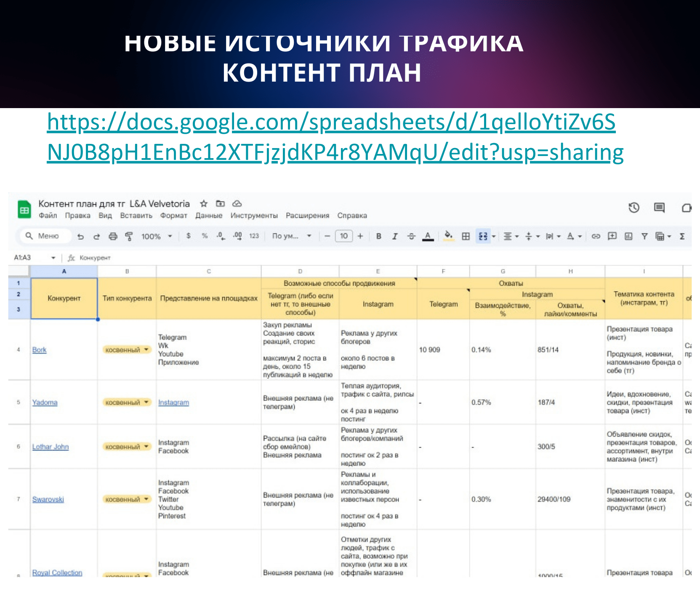Expand the 'косвенный' dropdown in Bork row
The height and width of the screenshot is (604, 700).
(x=146, y=350)
